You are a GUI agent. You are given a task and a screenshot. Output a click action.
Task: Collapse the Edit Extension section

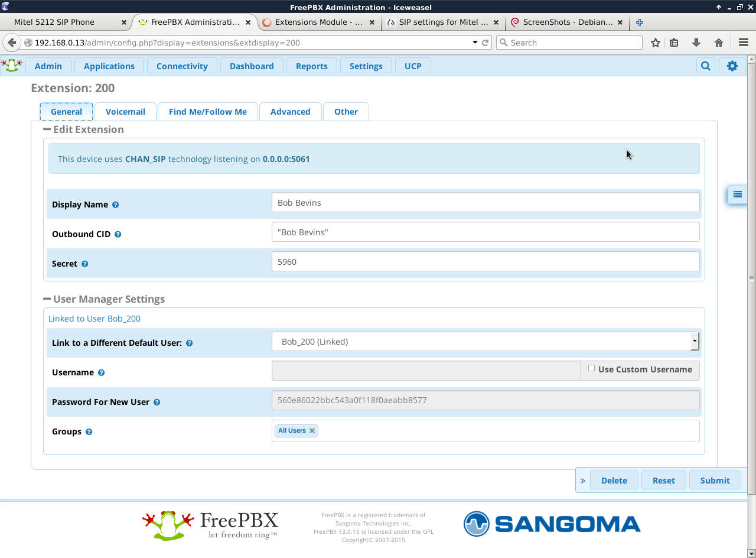[x=47, y=129]
